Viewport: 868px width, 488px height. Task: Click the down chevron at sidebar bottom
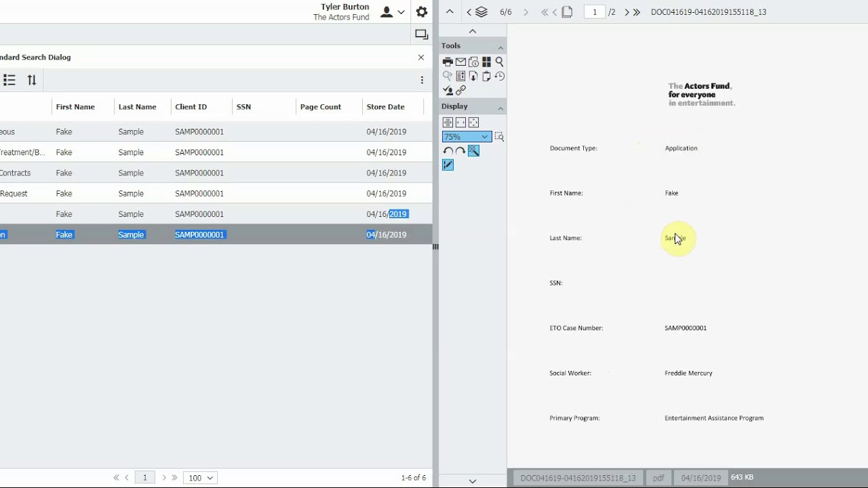coord(473,481)
